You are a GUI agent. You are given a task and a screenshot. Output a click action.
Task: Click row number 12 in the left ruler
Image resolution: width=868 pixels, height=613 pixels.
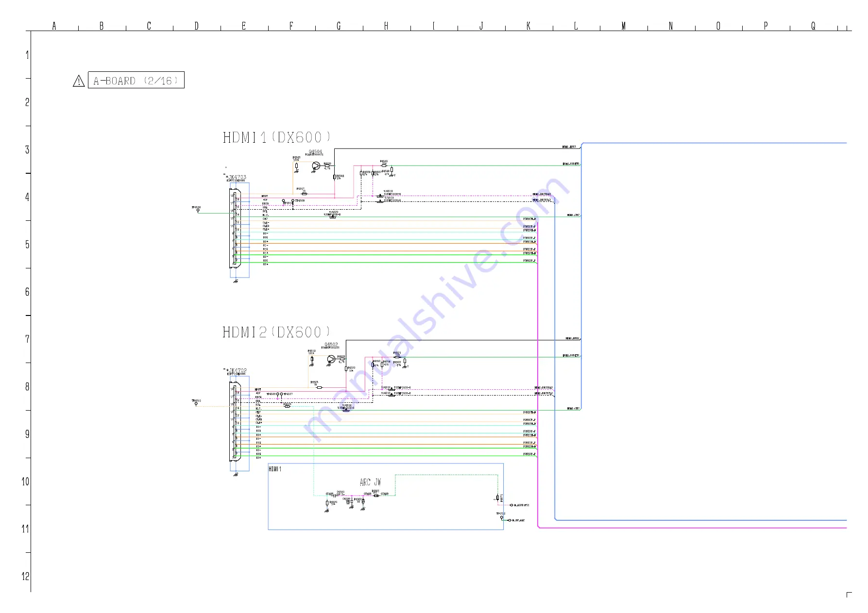[x=25, y=576]
